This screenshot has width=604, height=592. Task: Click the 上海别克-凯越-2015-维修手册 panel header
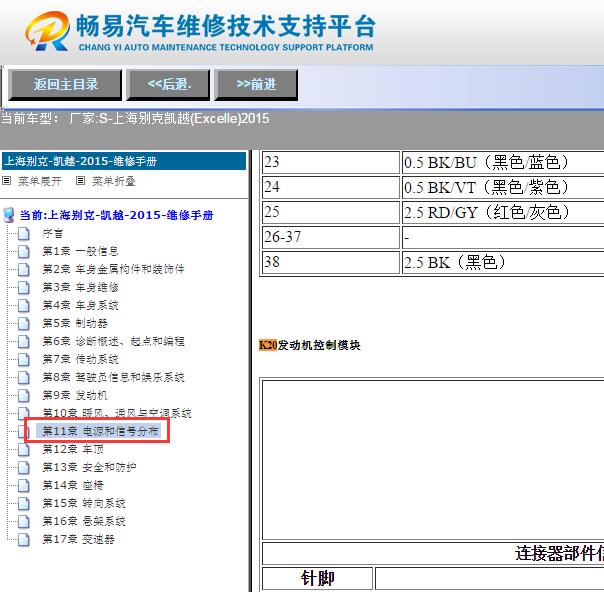[x=124, y=161]
